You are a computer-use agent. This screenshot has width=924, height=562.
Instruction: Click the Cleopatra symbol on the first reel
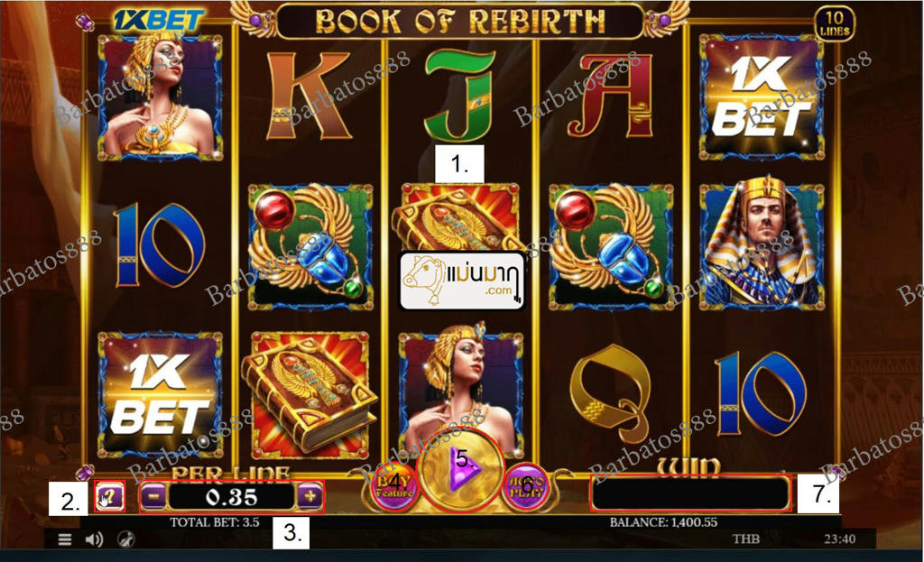[x=160, y=97]
